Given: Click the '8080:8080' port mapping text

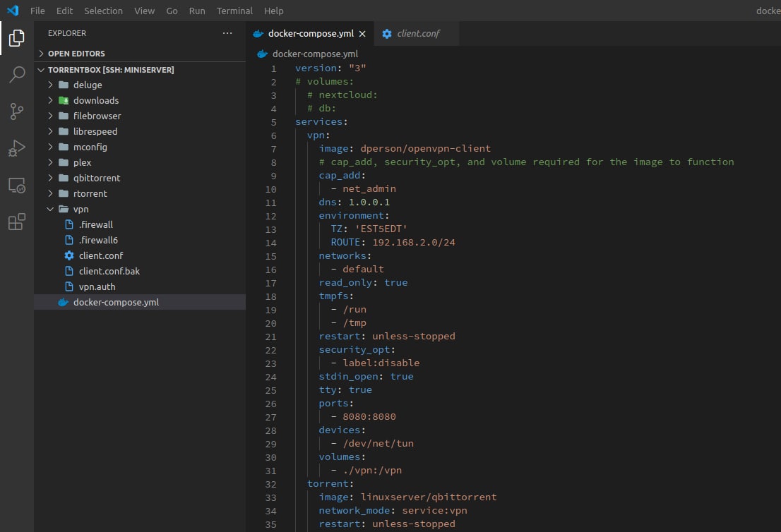Looking at the screenshot, I should (369, 416).
